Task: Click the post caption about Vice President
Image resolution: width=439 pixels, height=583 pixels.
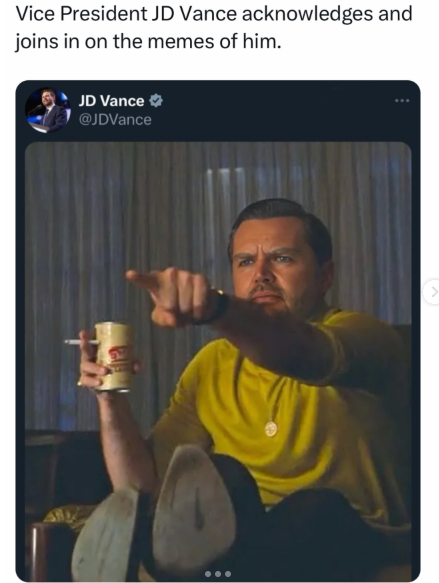Action: point(214,28)
